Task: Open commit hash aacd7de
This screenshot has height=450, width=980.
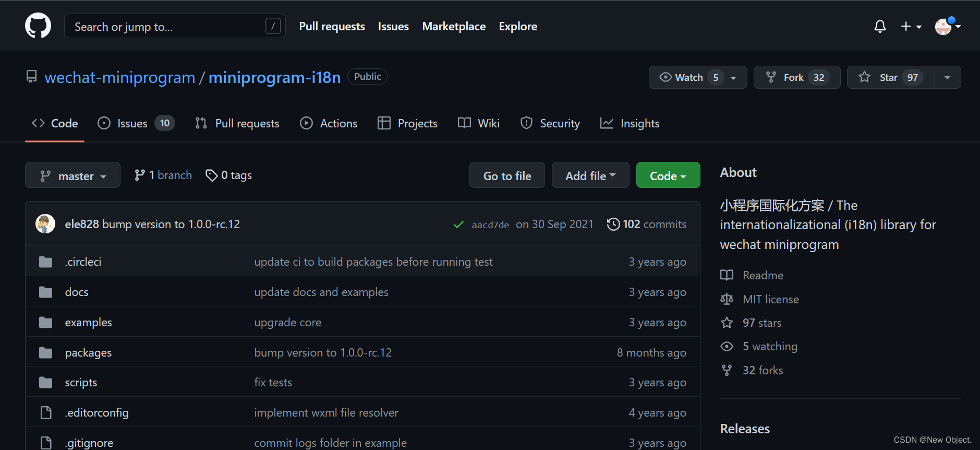Action: [x=490, y=224]
